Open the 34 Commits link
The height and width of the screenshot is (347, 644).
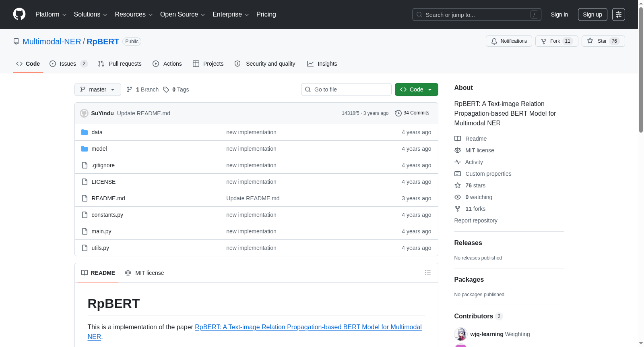[x=413, y=113]
